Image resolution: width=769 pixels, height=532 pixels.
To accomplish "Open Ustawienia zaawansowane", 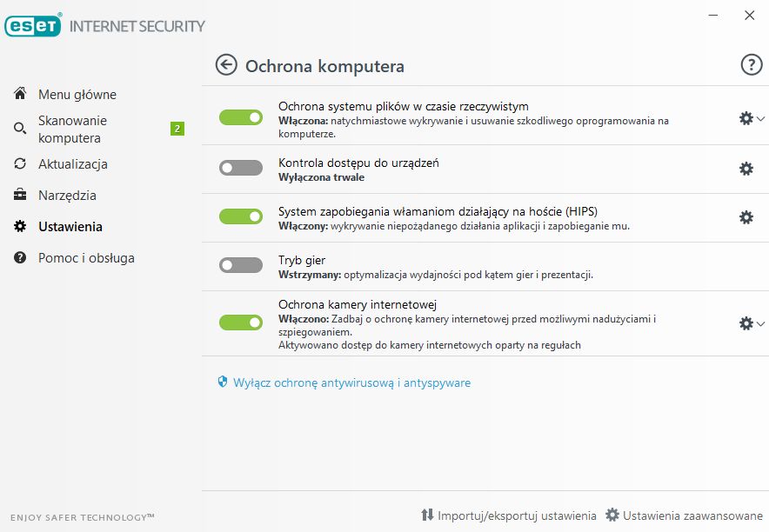I will pos(685,515).
